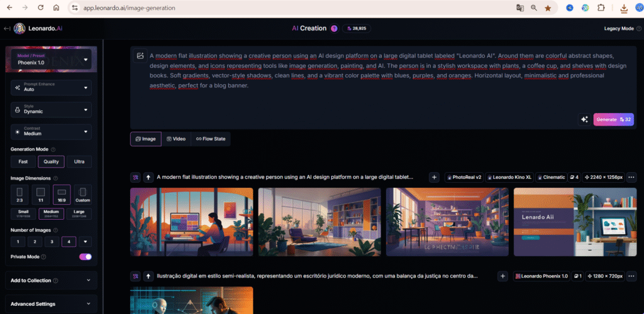Bookmark this page with the star icon
The image size is (644, 314).
(x=548, y=8)
